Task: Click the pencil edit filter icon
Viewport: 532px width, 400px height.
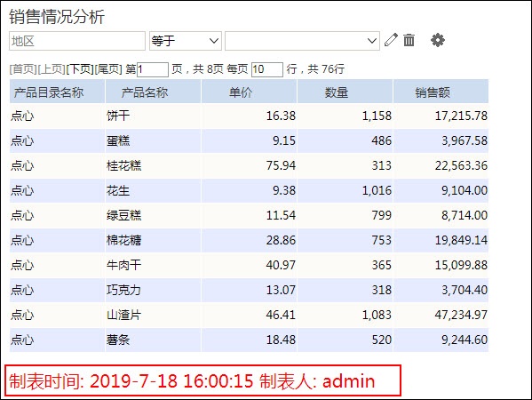Action: tap(391, 40)
